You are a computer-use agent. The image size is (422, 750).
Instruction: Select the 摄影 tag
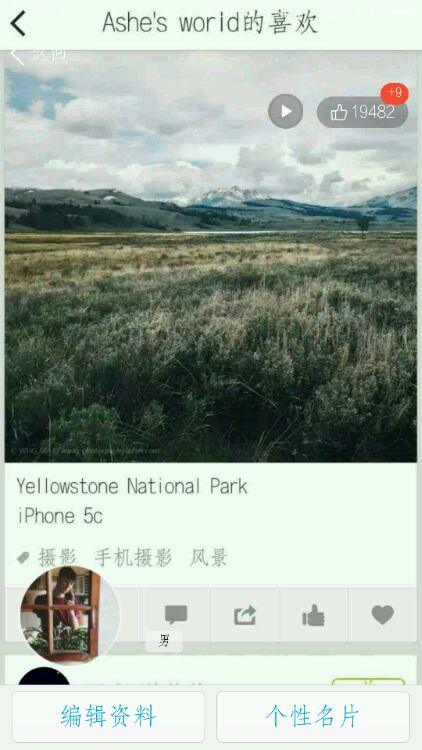(57, 558)
